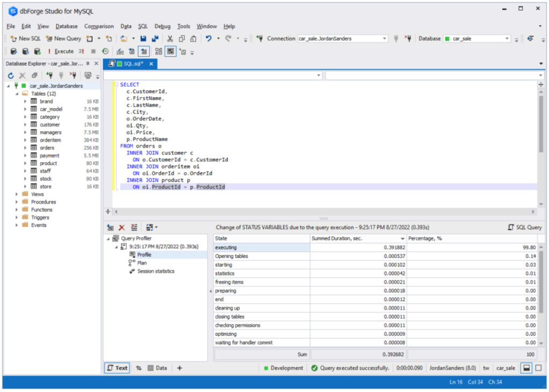
Task: Refresh the Database Explorer list
Action: [10, 75]
